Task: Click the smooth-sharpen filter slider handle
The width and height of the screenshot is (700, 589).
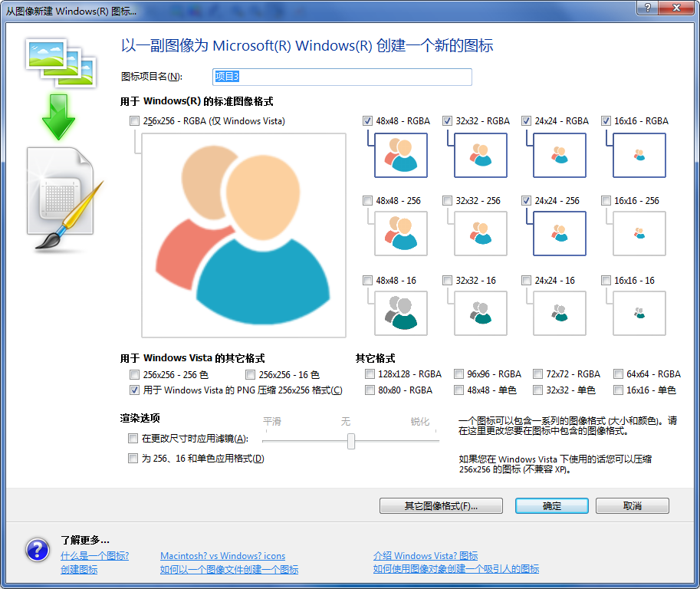Action: [x=351, y=441]
